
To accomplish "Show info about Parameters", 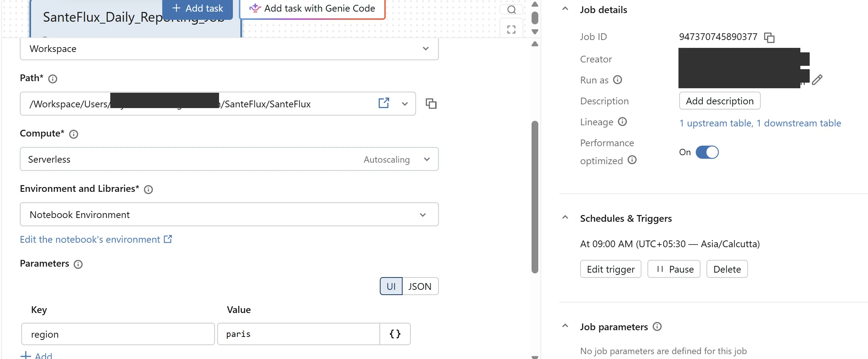I will pos(78,264).
